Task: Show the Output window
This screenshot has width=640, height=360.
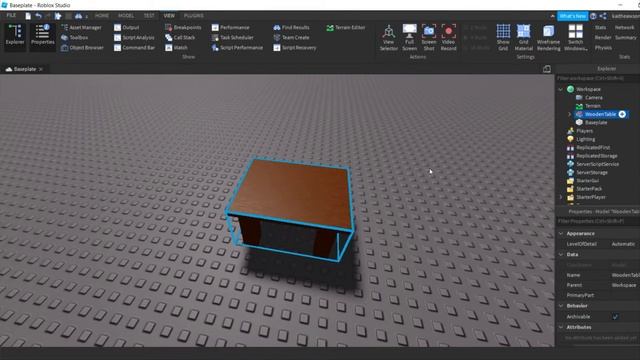Action: [127, 27]
